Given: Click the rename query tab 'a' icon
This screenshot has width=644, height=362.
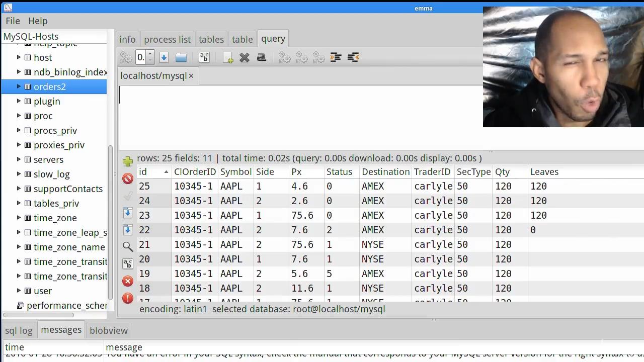Looking at the screenshot, I should (x=261, y=58).
